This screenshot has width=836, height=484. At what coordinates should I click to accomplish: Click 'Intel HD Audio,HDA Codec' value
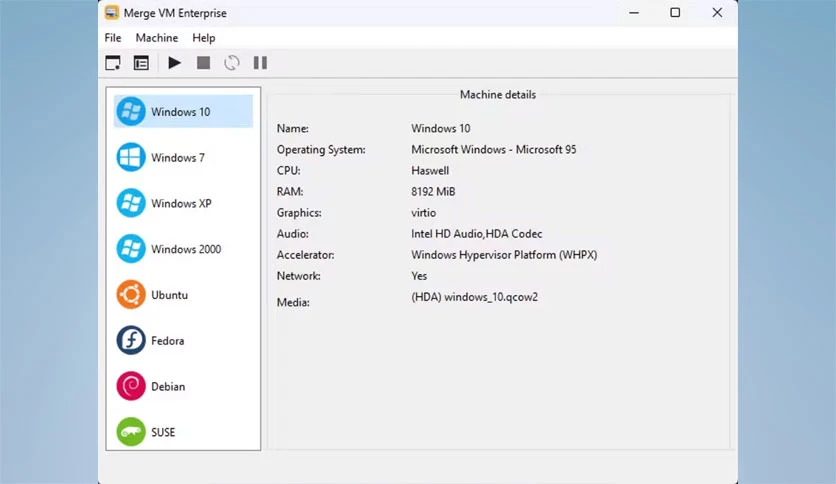(477, 234)
